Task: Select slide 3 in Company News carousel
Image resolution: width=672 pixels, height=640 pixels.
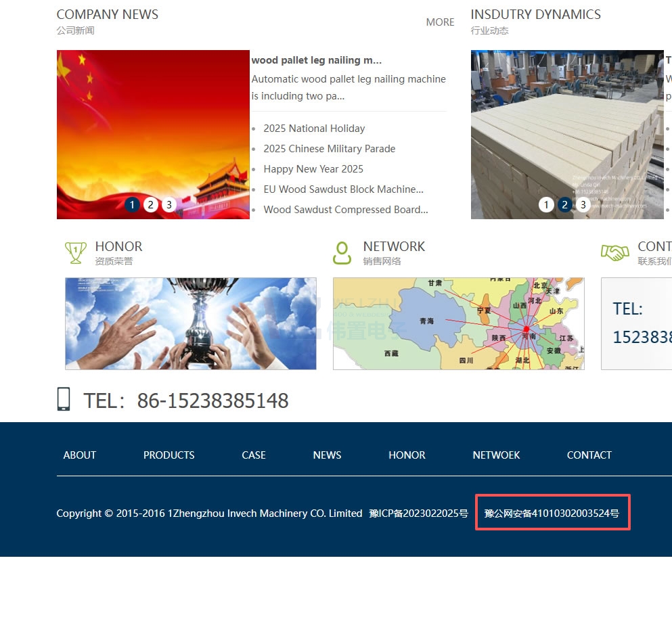Action: 169,205
